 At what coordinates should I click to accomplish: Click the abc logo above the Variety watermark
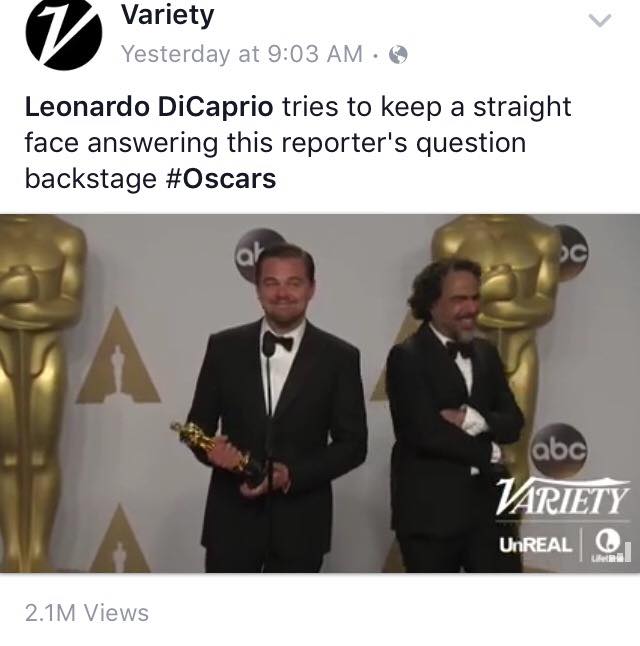[559, 451]
